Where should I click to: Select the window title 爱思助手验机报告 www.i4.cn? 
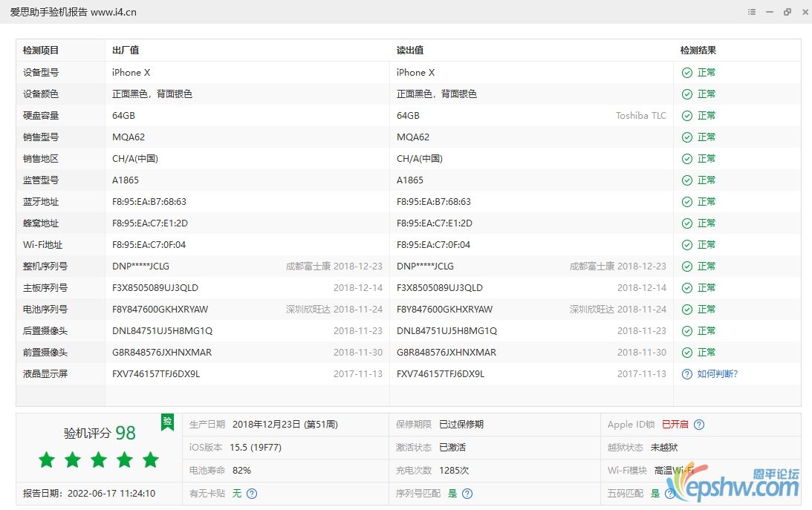pos(73,12)
